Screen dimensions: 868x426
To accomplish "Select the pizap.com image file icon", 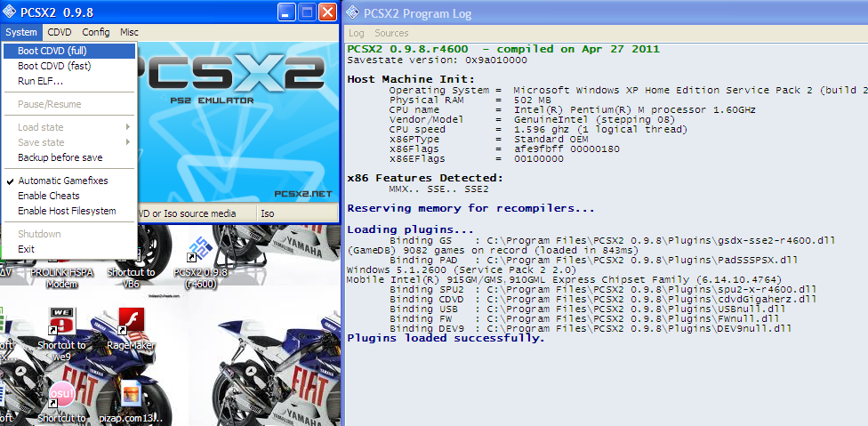I will (x=132, y=401).
